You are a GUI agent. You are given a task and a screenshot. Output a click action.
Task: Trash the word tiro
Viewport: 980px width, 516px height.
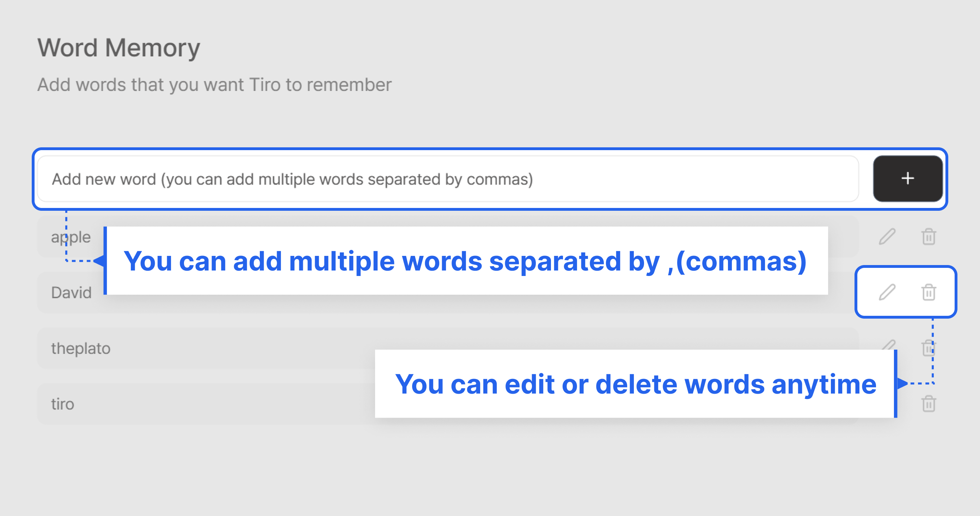928,403
